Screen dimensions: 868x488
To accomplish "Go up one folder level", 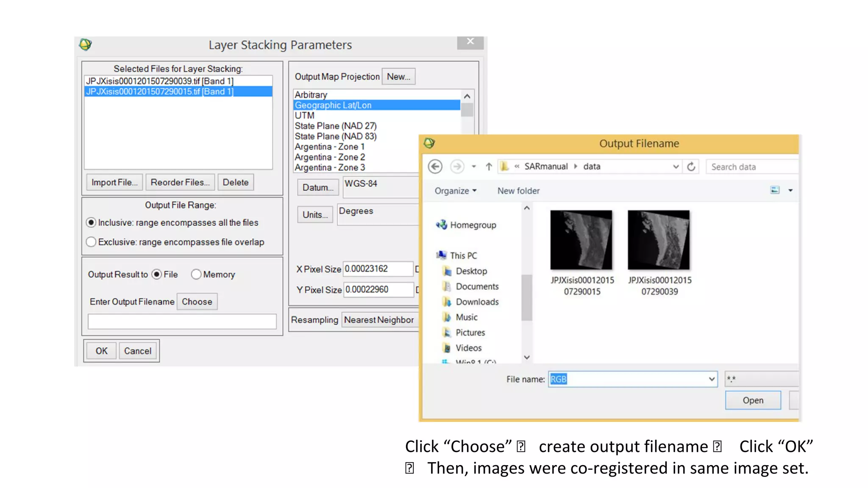I will [489, 166].
